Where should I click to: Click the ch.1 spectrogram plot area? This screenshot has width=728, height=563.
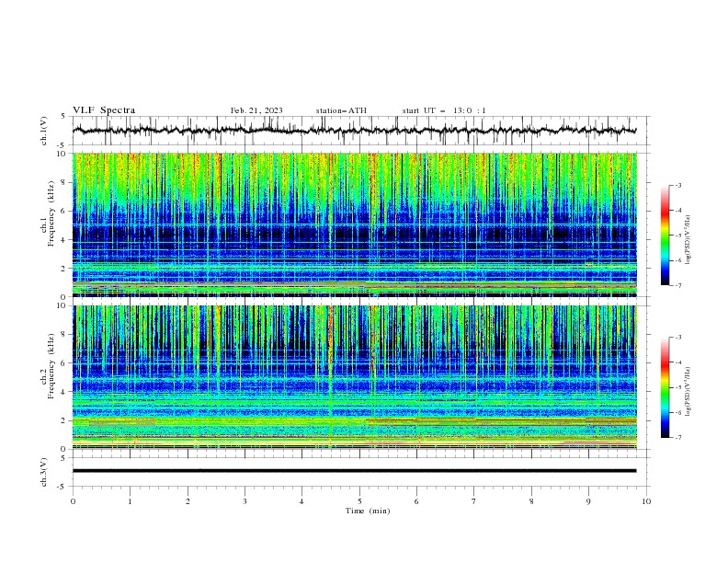(x=354, y=224)
